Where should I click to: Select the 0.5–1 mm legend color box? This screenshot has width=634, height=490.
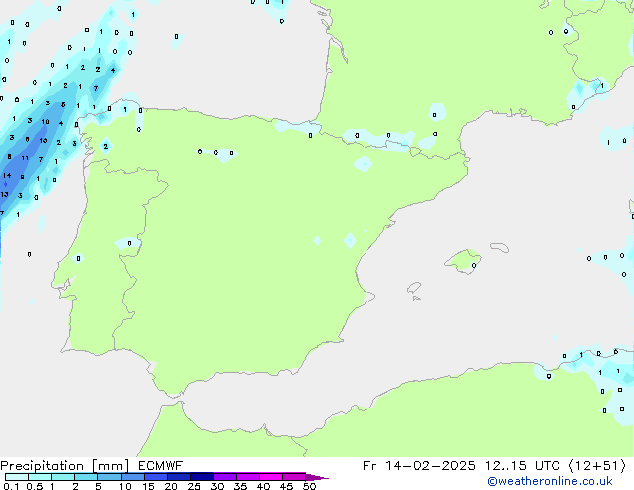(x=40, y=477)
